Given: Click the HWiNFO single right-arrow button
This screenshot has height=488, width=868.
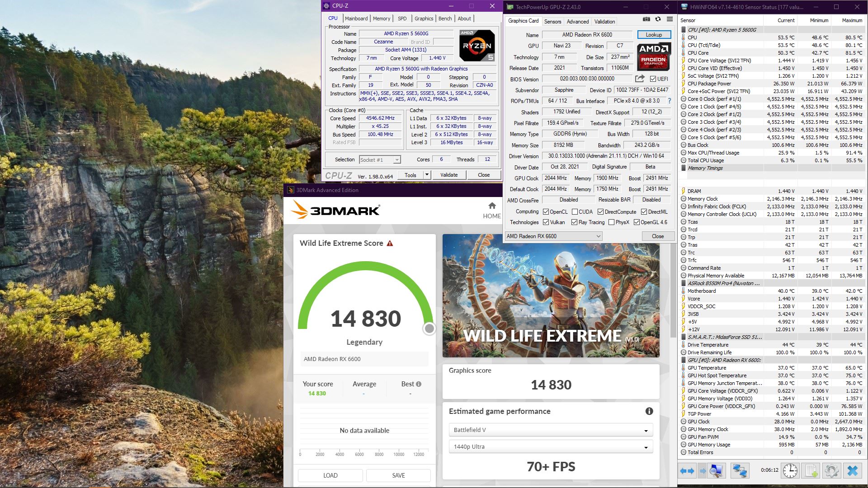Looking at the screenshot, I should 703,471.
